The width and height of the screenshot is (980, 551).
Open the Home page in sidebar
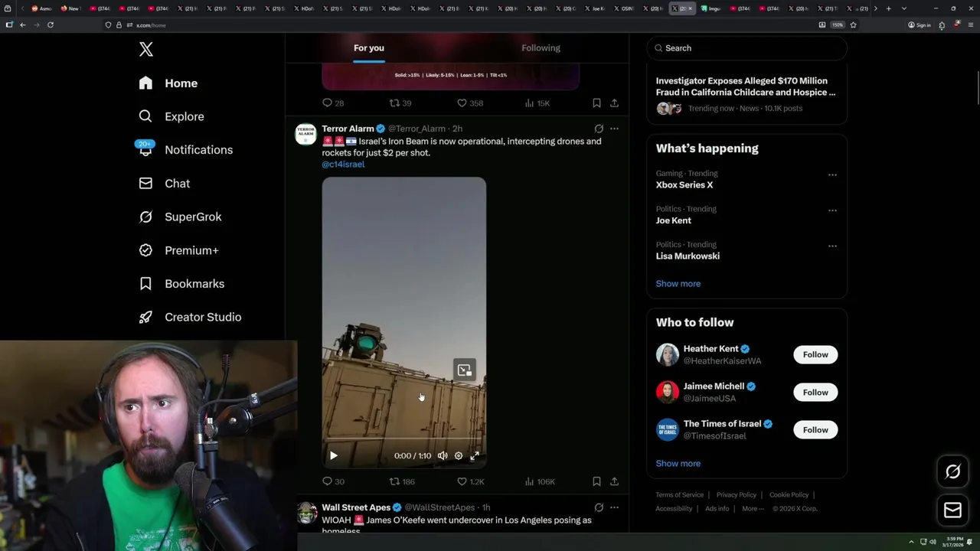coord(168,83)
